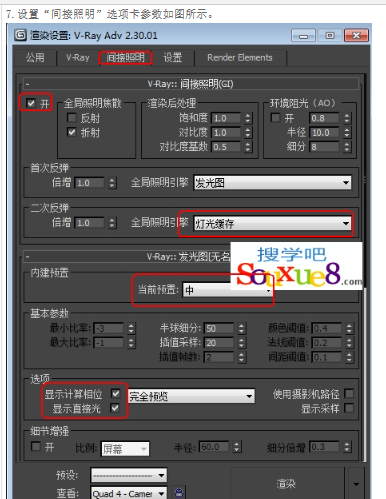This screenshot has height=499, width=386.
Task: Adjust 细节增强 半径 spinner
Action: click(236, 447)
